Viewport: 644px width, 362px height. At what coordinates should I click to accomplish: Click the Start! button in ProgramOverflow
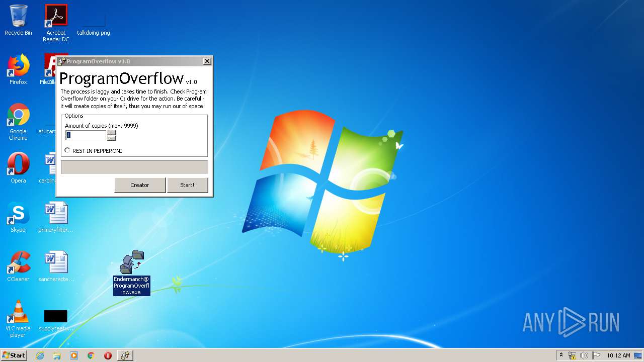[x=187, y=185]
